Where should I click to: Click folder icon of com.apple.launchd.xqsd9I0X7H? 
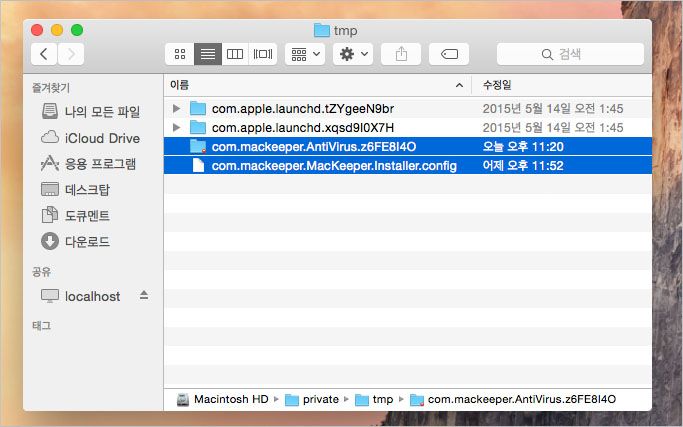pos(198,128)
